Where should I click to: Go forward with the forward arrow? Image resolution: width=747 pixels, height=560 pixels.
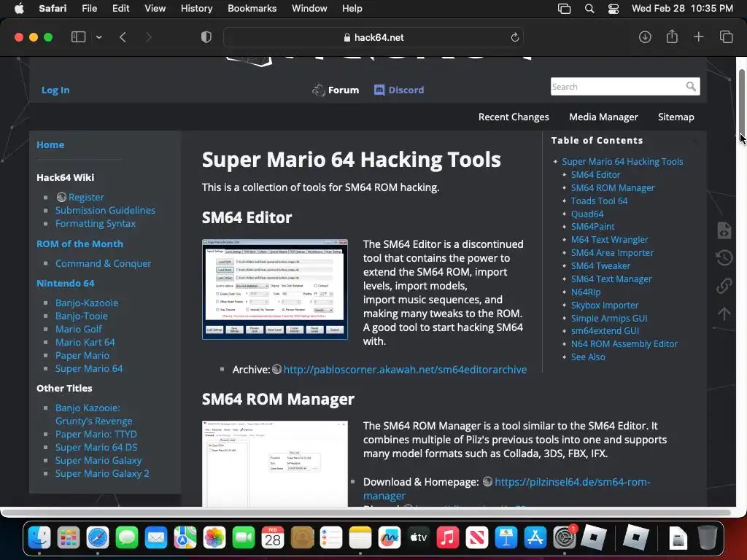point(148,37)
